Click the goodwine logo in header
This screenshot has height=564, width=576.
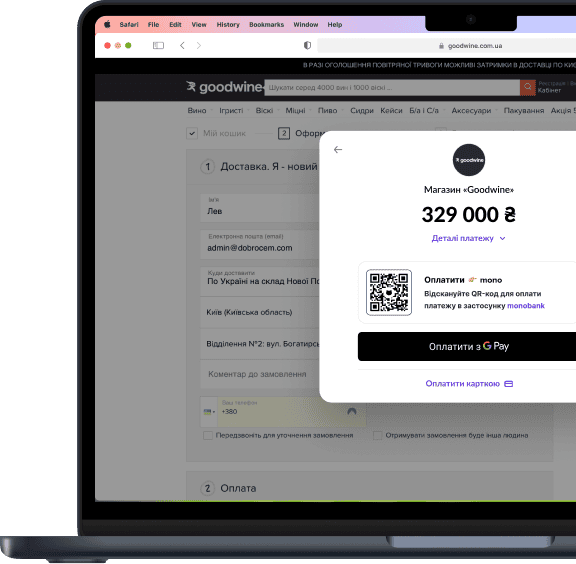(x=225, y=87)
